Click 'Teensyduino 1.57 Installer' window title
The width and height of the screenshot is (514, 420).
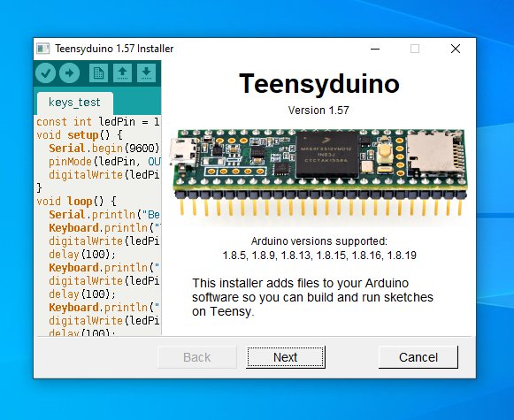pyautogui.click(x=114, y=49)
